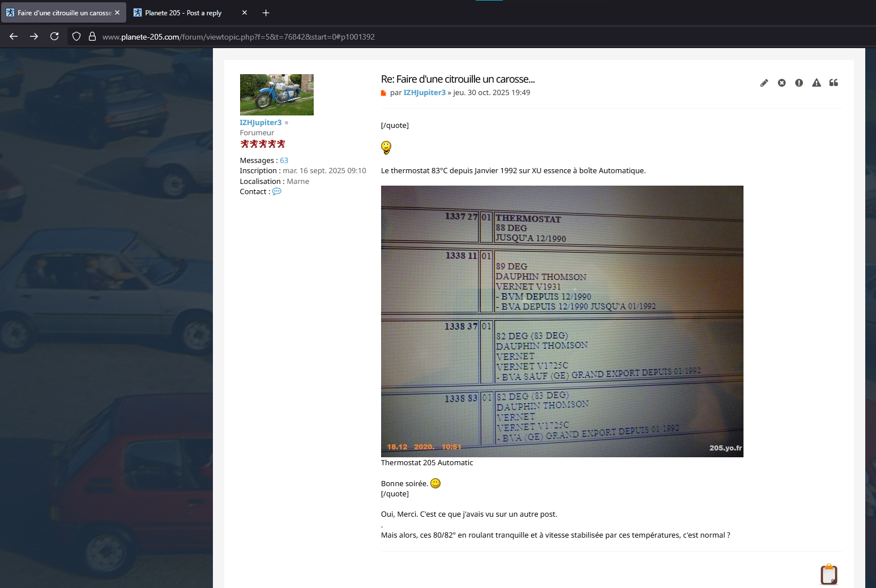
Task: Open a new browser tab
Action: tap(266, 13)
